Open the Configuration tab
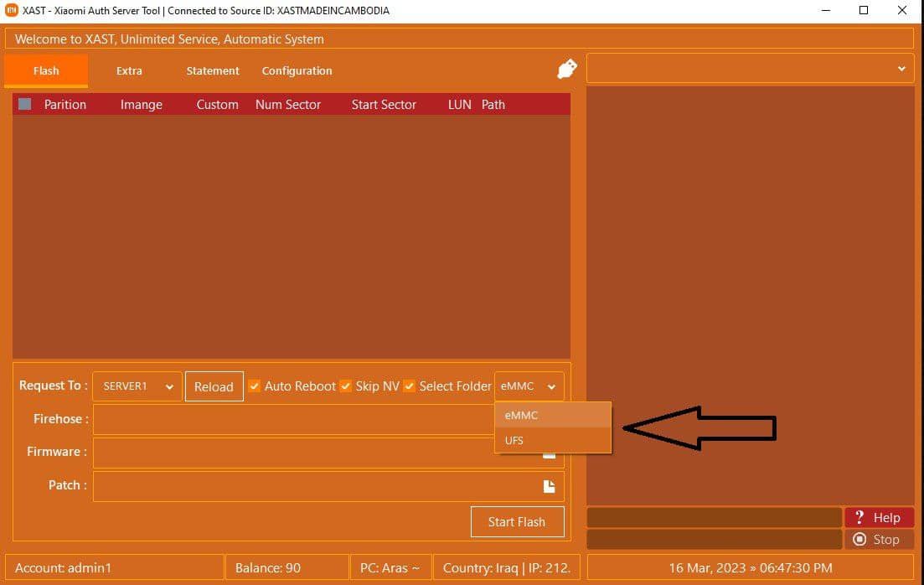Screen dimensions: 924x585 pyautogui.click(x=297, y=70)
